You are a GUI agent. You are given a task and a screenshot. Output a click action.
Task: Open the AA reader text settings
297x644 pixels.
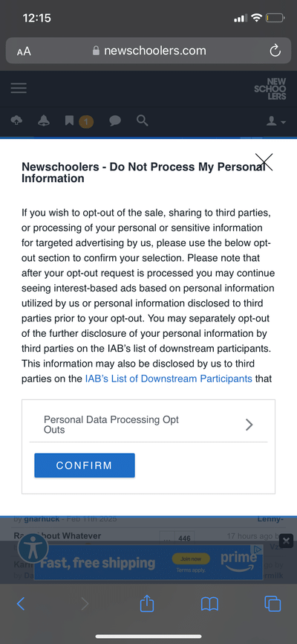[x=24, y=51]
